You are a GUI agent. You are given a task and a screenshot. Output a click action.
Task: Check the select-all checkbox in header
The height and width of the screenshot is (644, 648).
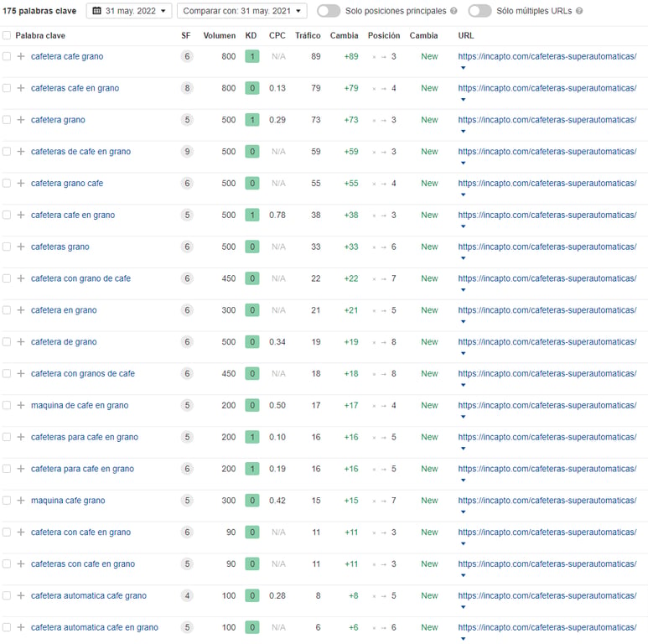point(7,35)
